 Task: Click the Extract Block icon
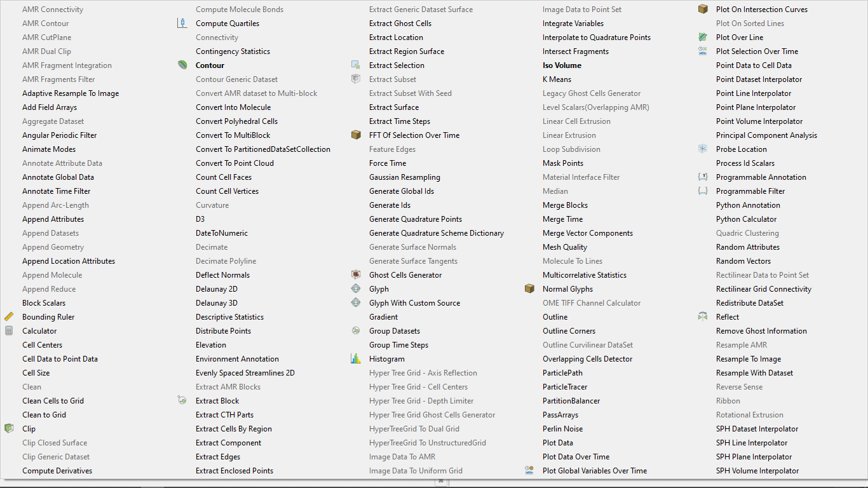pos(182,401)
